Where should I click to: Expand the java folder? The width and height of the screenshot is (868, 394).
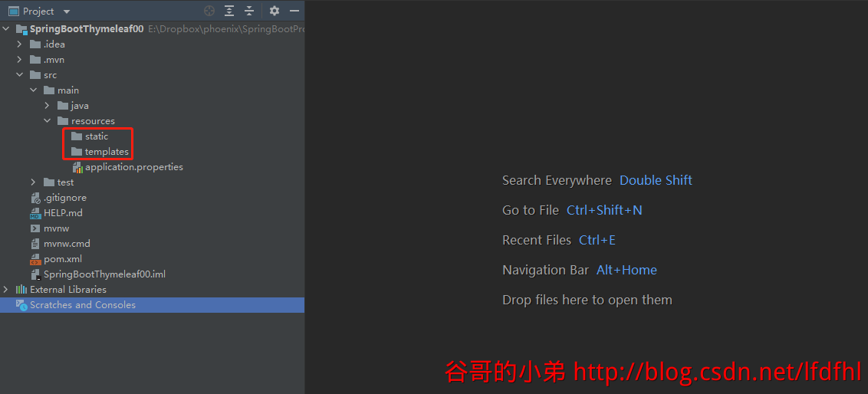click(x=48, y=106)
